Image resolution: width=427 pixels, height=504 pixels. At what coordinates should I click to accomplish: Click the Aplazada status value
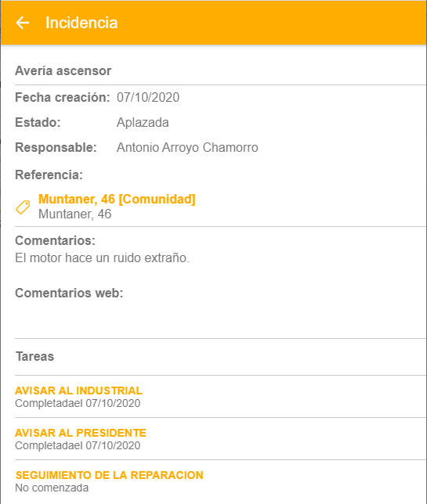click(x=143, y=122)
